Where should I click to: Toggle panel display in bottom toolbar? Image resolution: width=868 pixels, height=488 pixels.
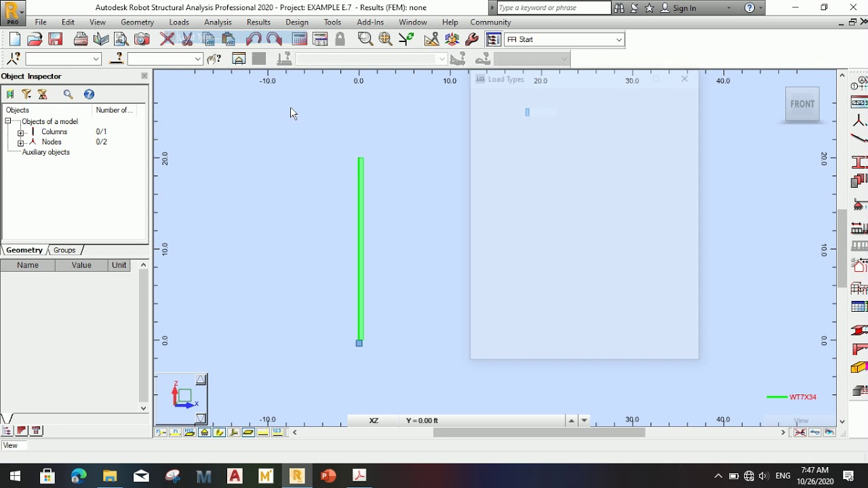[x=248, y=432]
